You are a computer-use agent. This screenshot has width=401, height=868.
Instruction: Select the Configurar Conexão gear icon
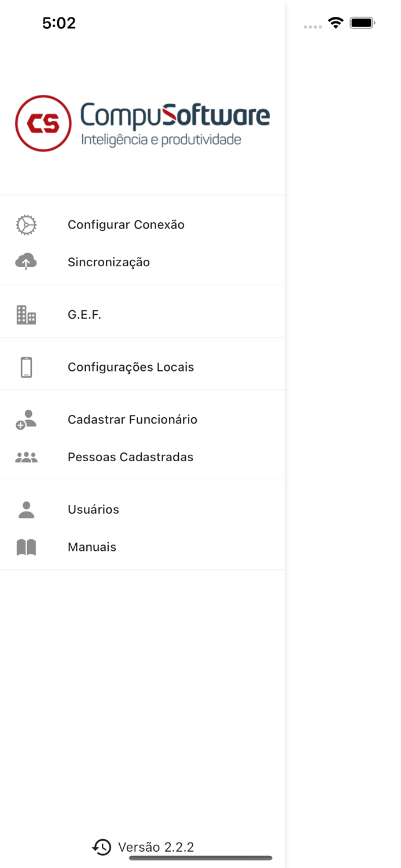[x=26, y=225]
